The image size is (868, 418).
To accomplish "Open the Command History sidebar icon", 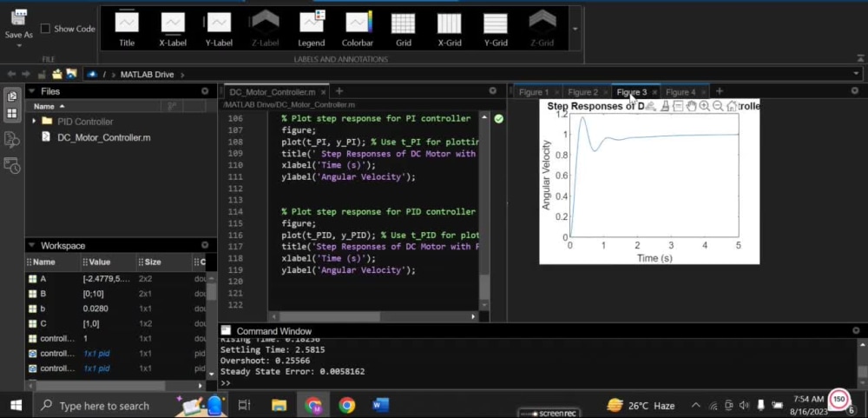I will (11, 165).
